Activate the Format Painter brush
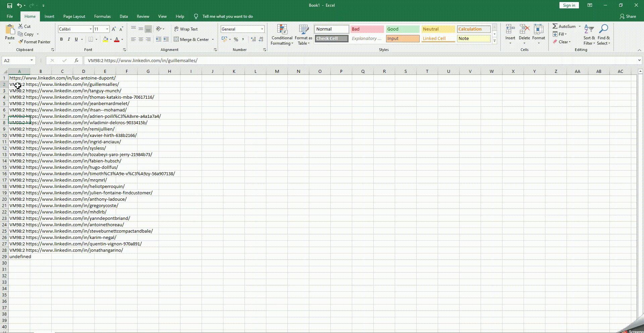Screen dimensions: 644x333 (34, 42)
